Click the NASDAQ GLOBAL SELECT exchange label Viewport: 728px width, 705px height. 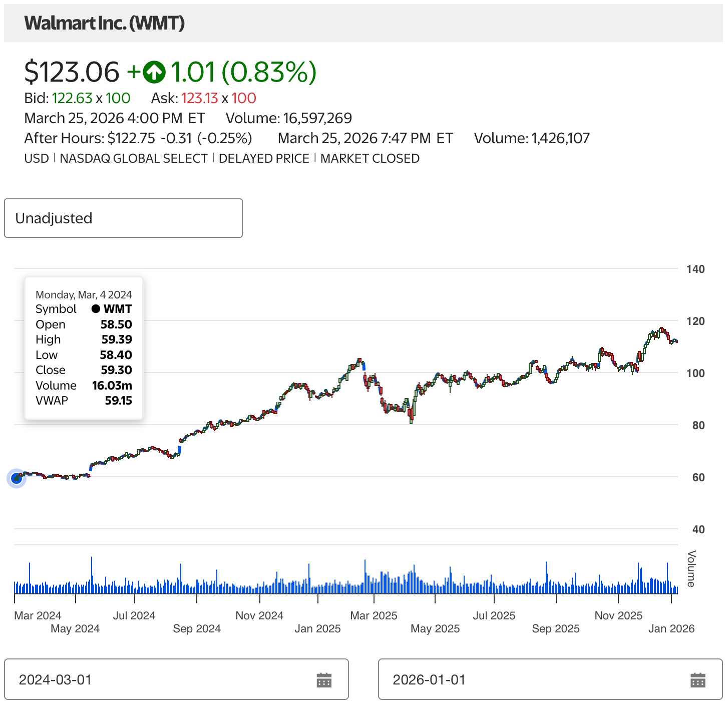(134, 159)
